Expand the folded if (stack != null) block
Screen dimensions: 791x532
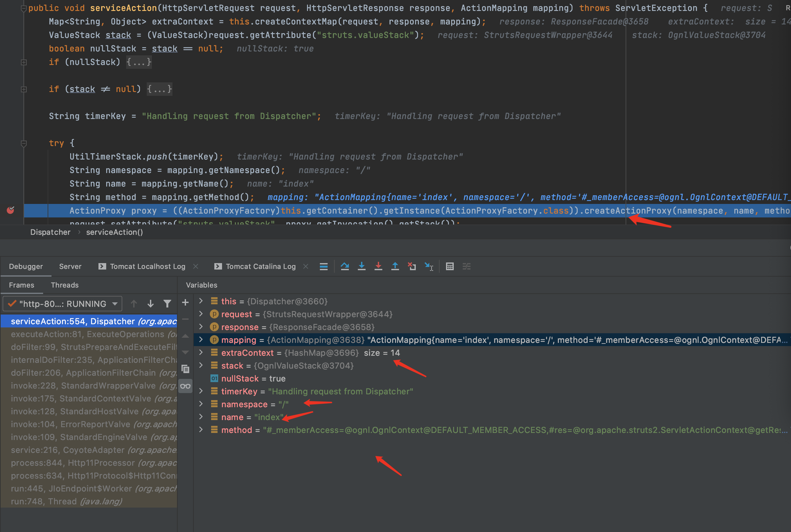click(x=24, y=89)
